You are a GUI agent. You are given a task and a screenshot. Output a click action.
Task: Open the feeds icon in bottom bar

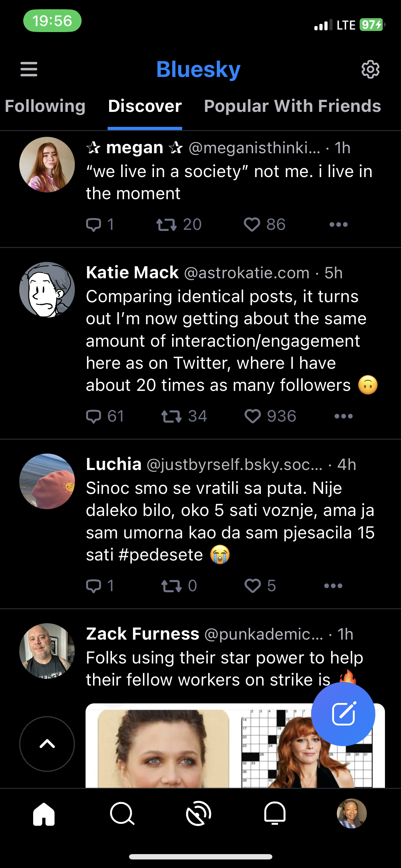199,813
